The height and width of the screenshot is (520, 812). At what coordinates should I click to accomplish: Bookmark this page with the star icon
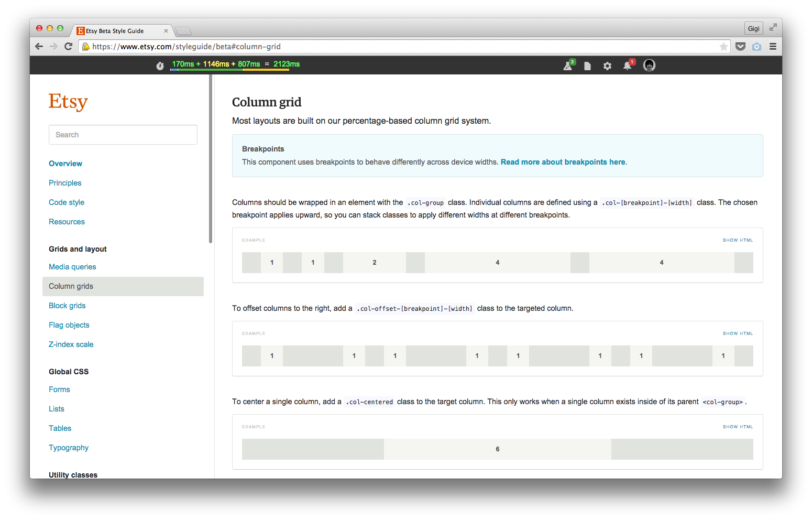click(723, 47)
